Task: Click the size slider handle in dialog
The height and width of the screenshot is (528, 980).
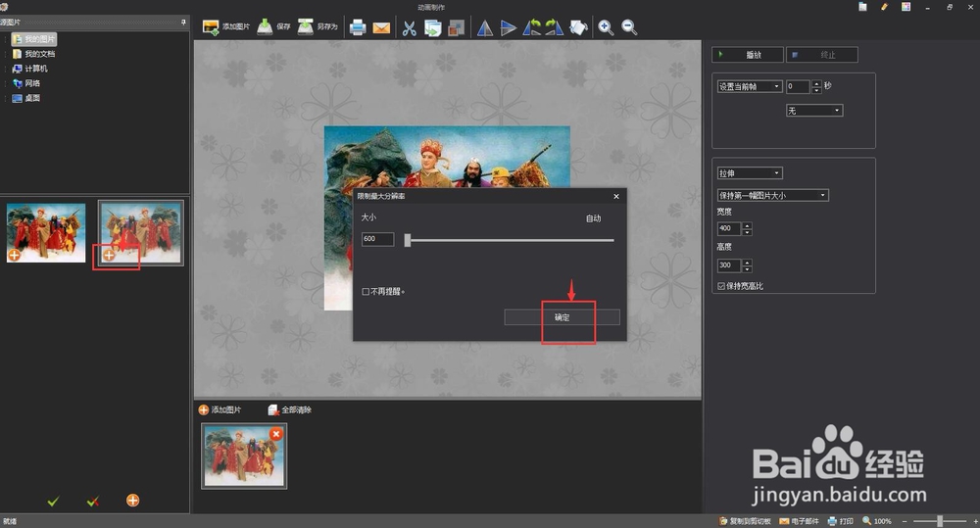Action: pyautogui.click(x=408, y=240)
